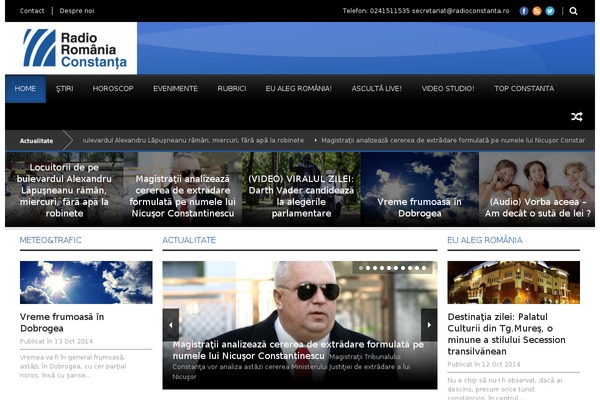Click the secretariat email address
This screenshot has height=400, width=600.
coord(460,11)
